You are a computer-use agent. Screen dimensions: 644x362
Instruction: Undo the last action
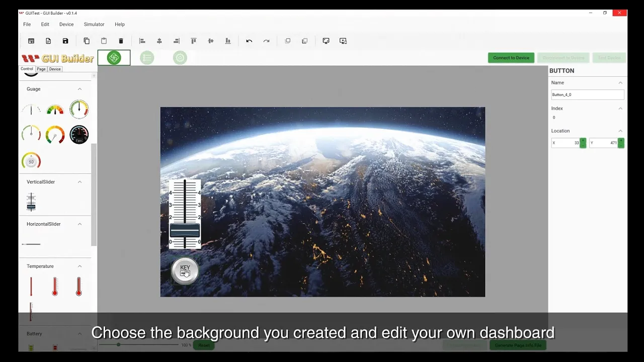point(249,41)
